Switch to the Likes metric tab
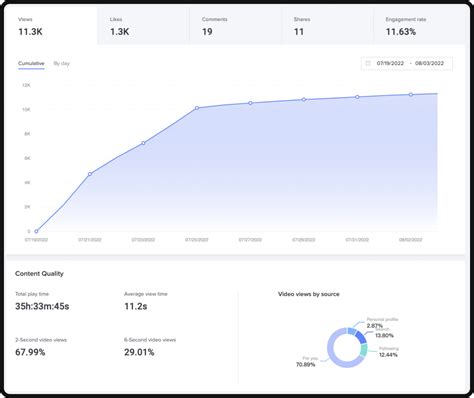Screen dimensions: 474x398 click(143, 26)
